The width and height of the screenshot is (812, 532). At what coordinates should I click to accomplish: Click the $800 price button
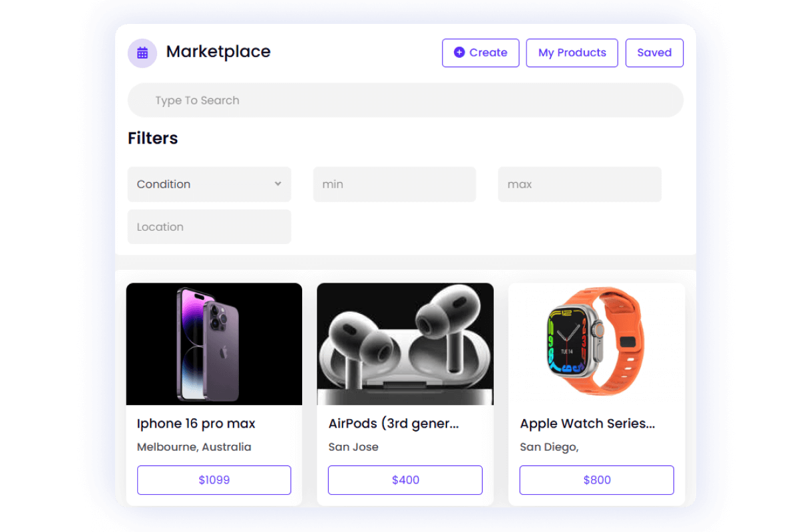pos(596,480)
